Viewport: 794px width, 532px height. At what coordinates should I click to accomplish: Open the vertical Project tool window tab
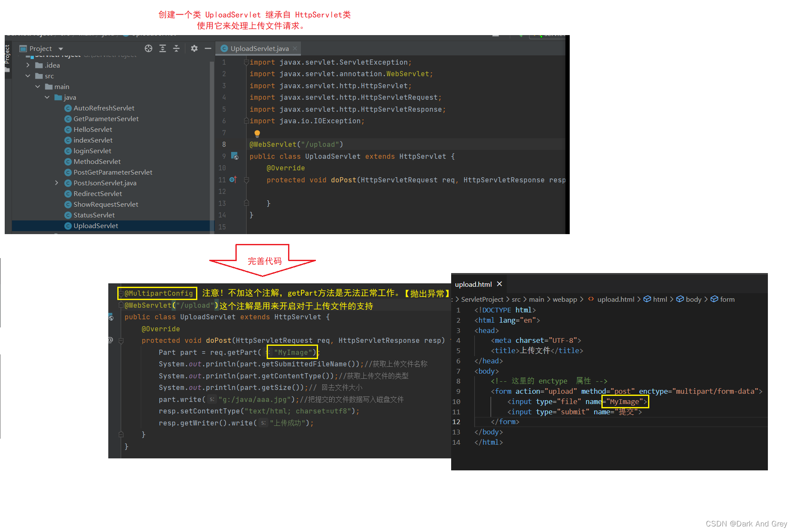tap(7, 55)
